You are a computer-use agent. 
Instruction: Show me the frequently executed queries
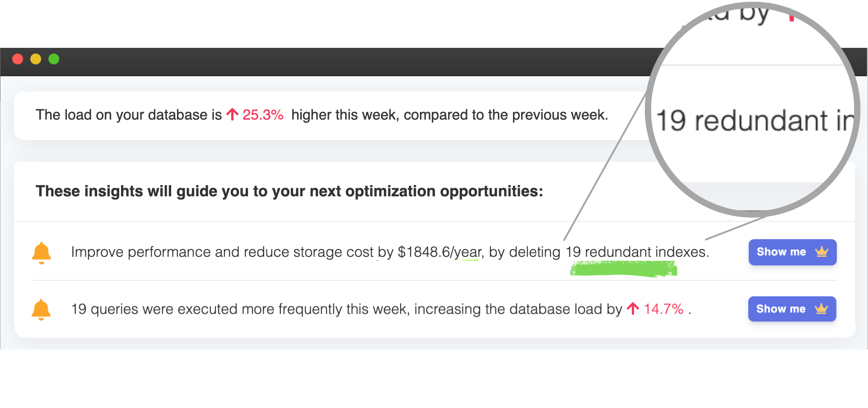tap(792, 309)
